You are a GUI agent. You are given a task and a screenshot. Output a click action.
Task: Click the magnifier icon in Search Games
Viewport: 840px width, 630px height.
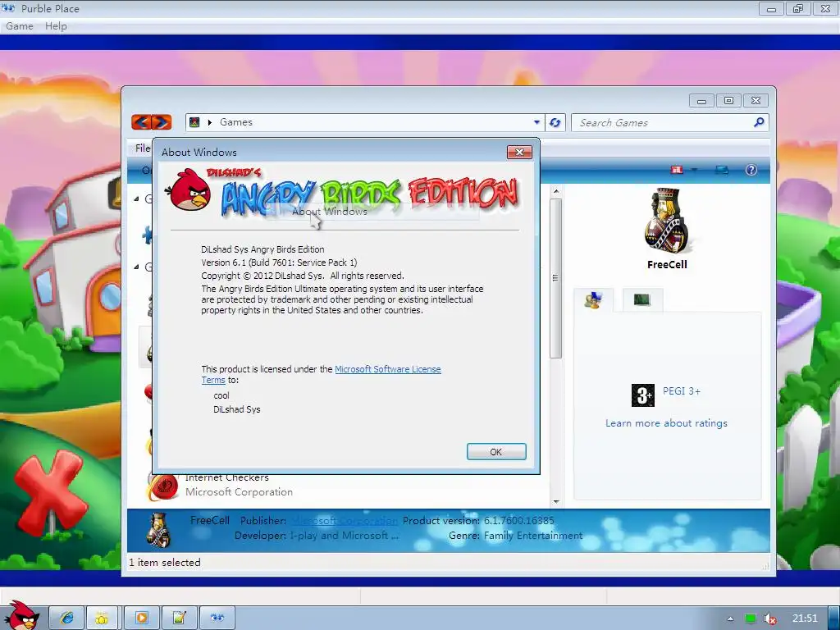coord(759,122)
